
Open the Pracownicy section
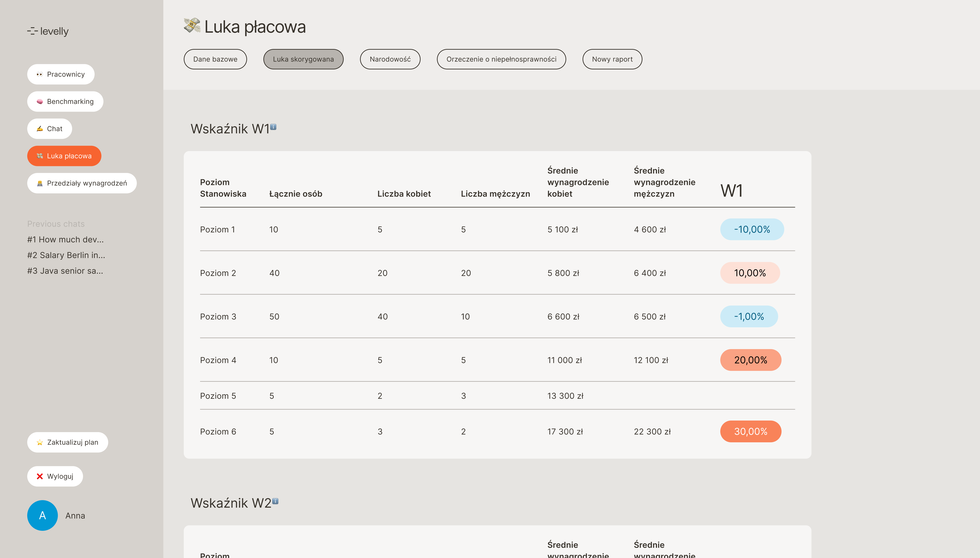pos(61,74)
